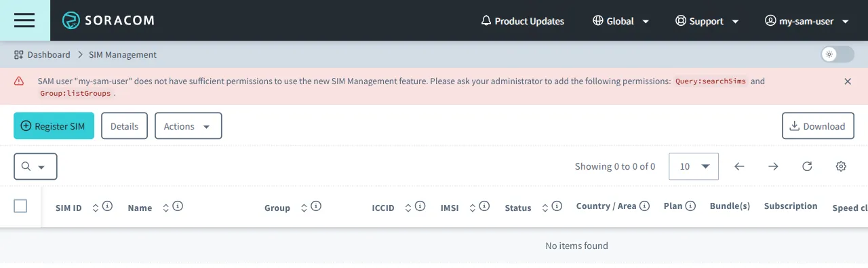The image size is (868, 268).
Task: Sort by ICCID column
Action: (x=408, y=208)
